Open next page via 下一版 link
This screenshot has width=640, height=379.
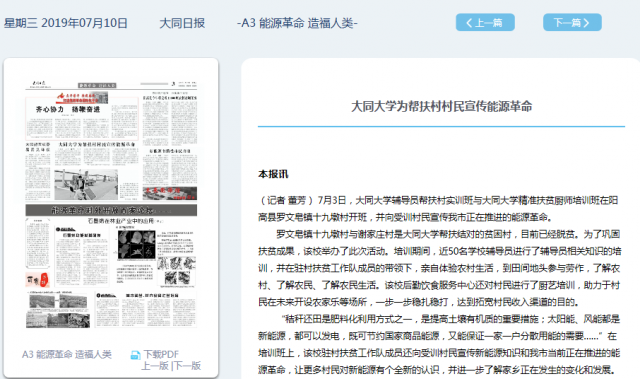(187, 366)
